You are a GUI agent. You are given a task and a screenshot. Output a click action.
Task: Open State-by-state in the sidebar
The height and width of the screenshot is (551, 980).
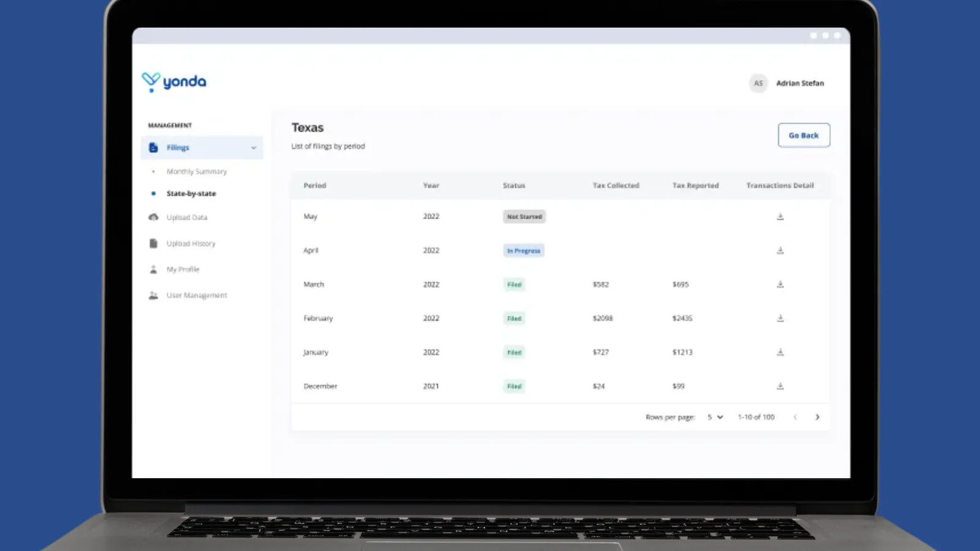(191, 193)
